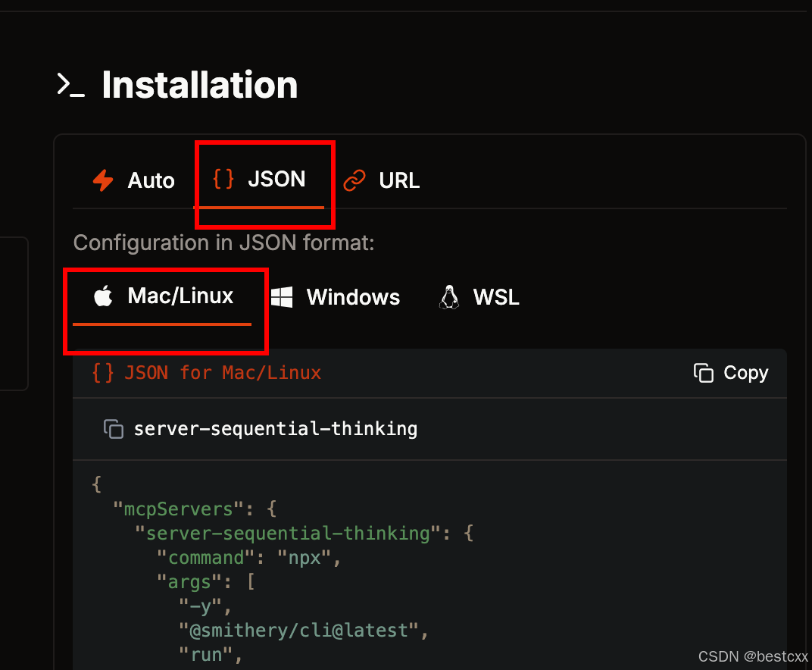Click the "args" key in the code
This screenshot has width=812, height=670.
coord(189,582)
